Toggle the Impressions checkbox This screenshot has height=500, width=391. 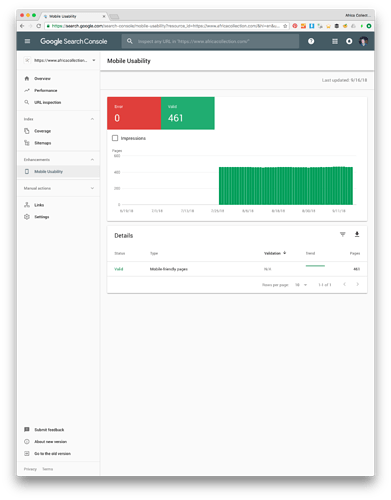(x=115, y=138)
